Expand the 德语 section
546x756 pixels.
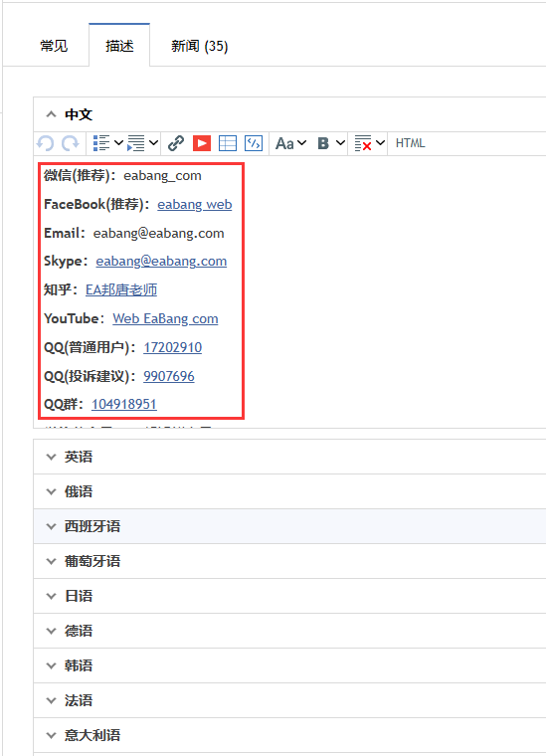(289, 631)
